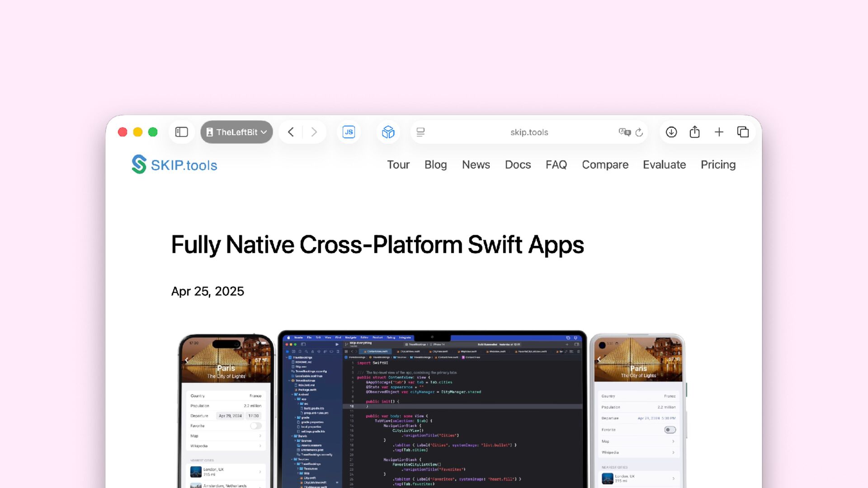Open the Tour menu item

398,164
